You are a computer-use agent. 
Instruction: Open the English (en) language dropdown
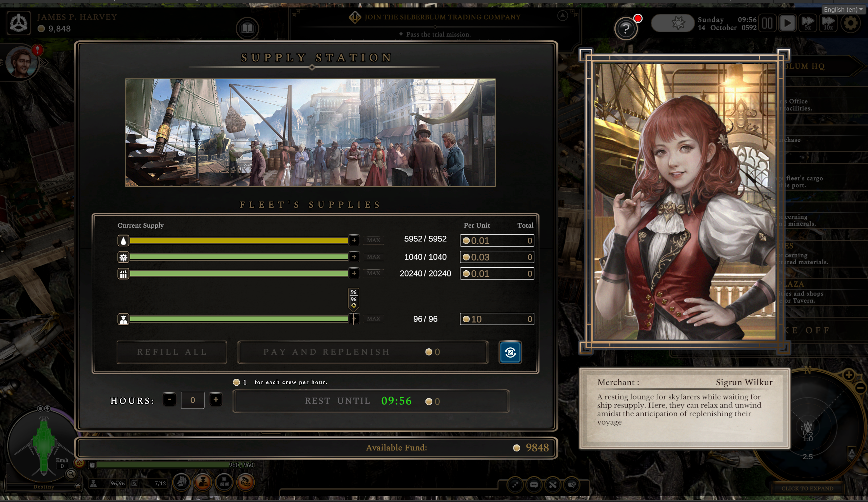843,9
